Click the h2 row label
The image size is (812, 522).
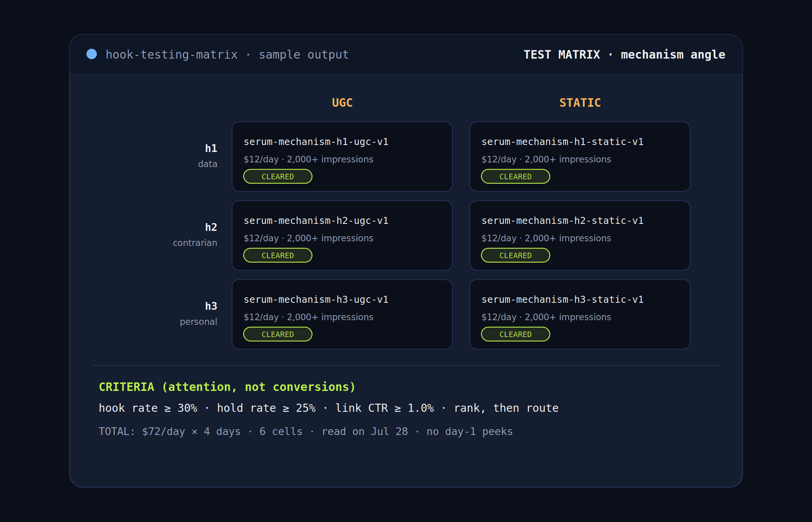coord(211,227)
